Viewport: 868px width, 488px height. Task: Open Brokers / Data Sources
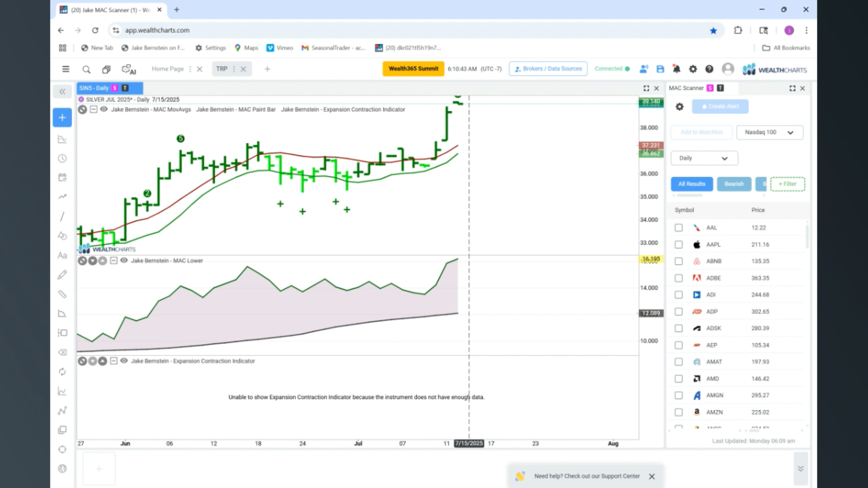click(548, 69)
